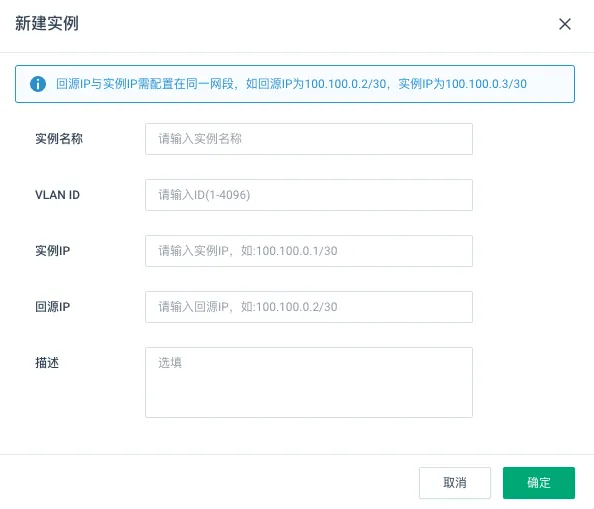Click the 回源IP field label
594x509 pixels.
[53, 307]
